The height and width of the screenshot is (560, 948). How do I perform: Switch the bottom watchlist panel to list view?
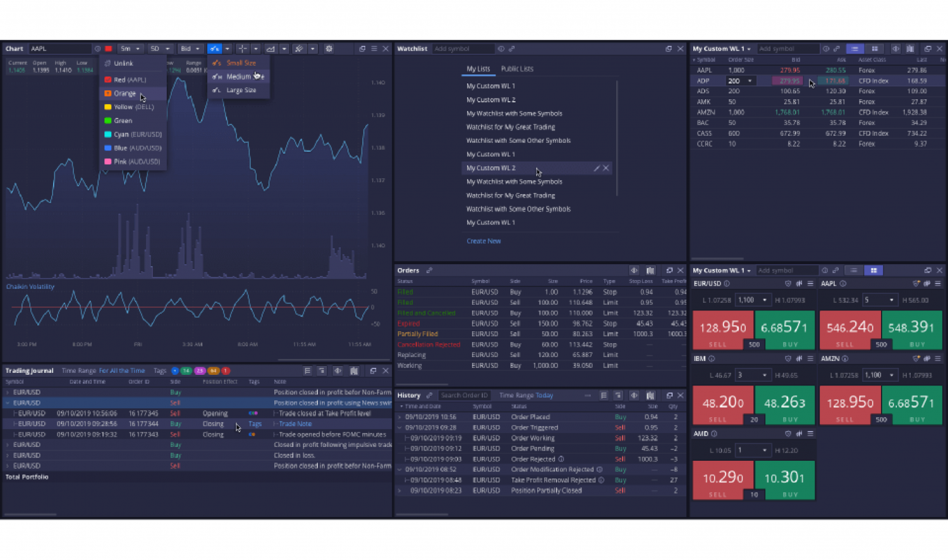pos(854,270)
